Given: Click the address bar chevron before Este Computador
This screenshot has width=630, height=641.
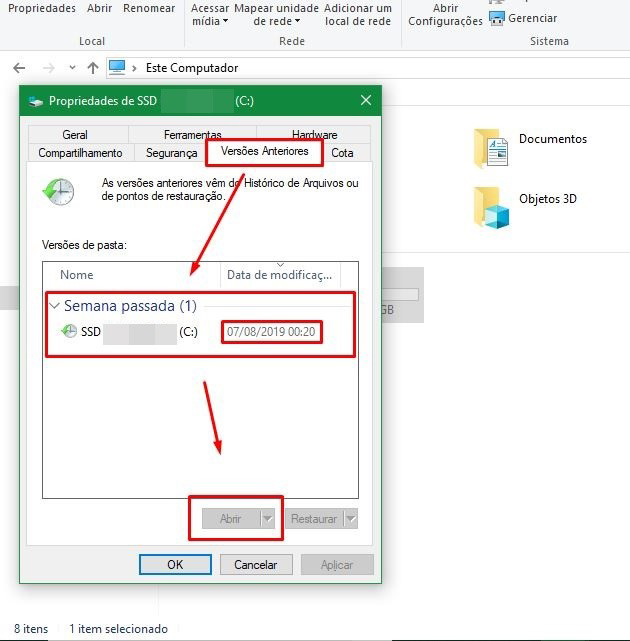Looking at the screenshot, I should (134, 68).
